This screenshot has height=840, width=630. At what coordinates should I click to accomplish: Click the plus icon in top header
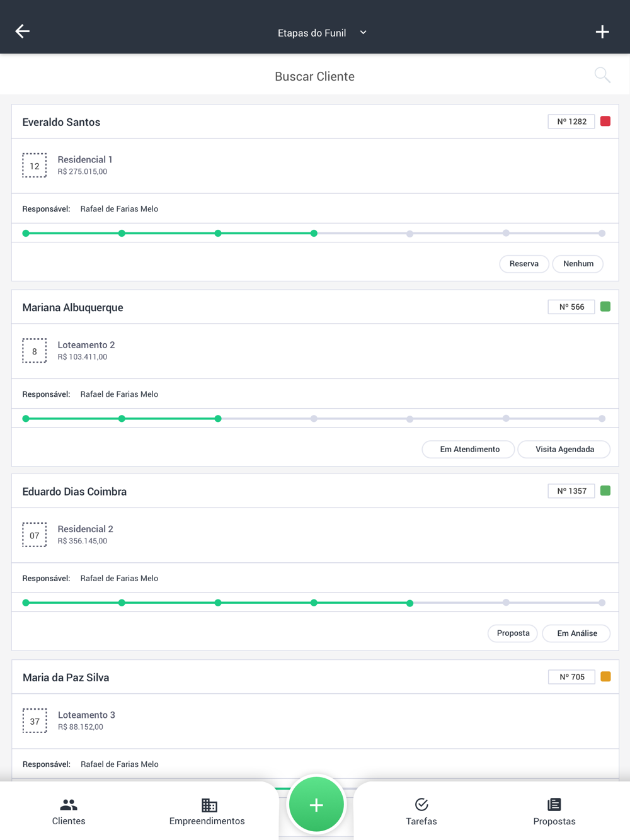[x=602, y=31]
